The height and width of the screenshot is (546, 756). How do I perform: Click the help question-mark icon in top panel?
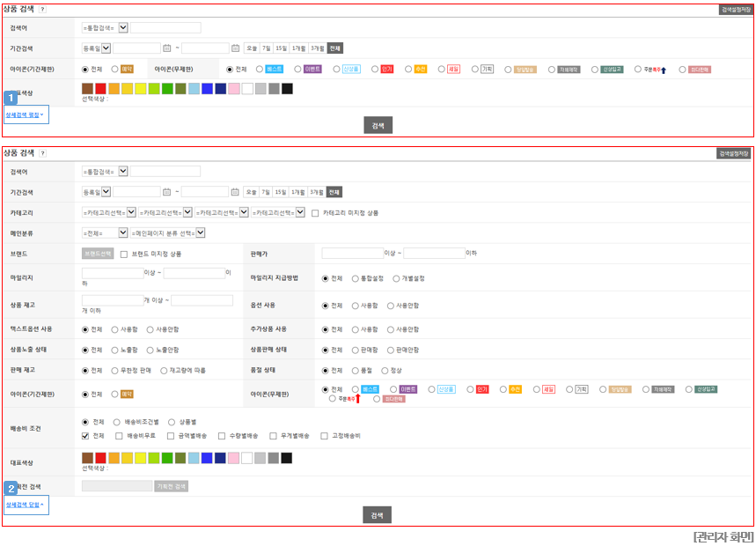click(42, 9)
